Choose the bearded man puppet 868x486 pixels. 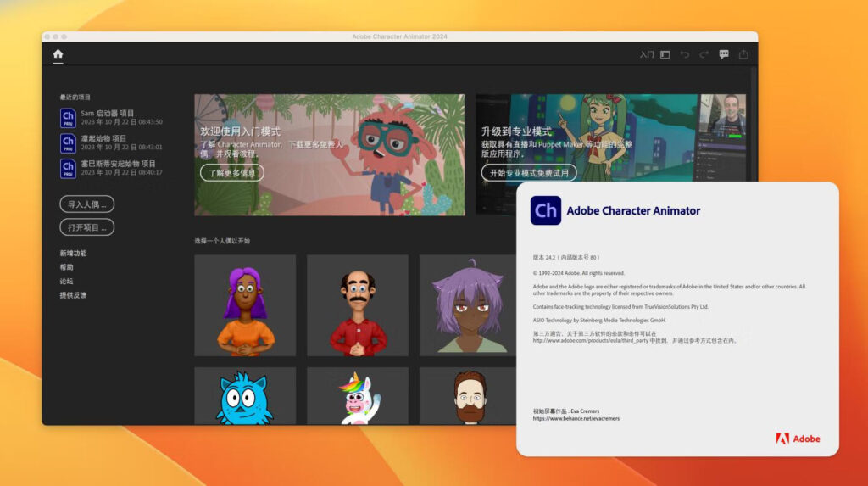coord(468,396)
